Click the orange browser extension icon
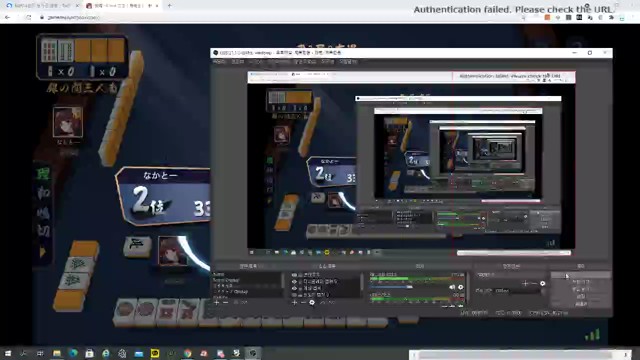Image resolution: width=640 pixels, height=360 pixels. pos(547,18)
